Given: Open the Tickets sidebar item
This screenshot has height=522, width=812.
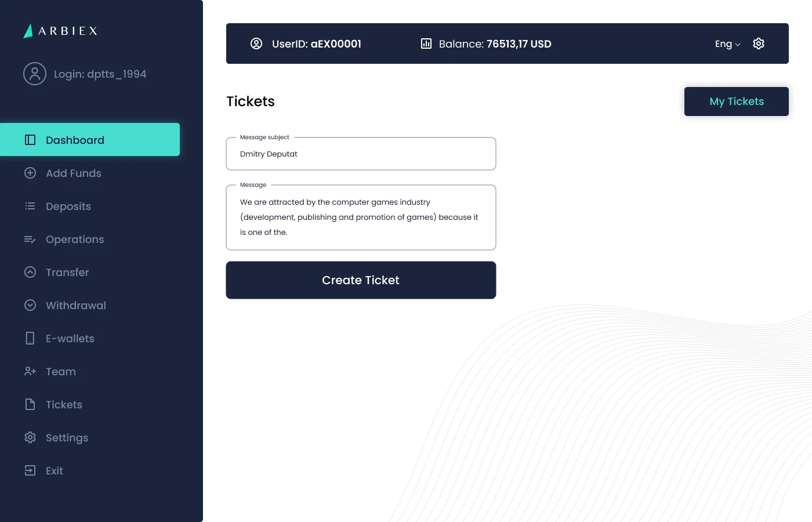Looking at the screenshot, I should [x=90, y=404].
